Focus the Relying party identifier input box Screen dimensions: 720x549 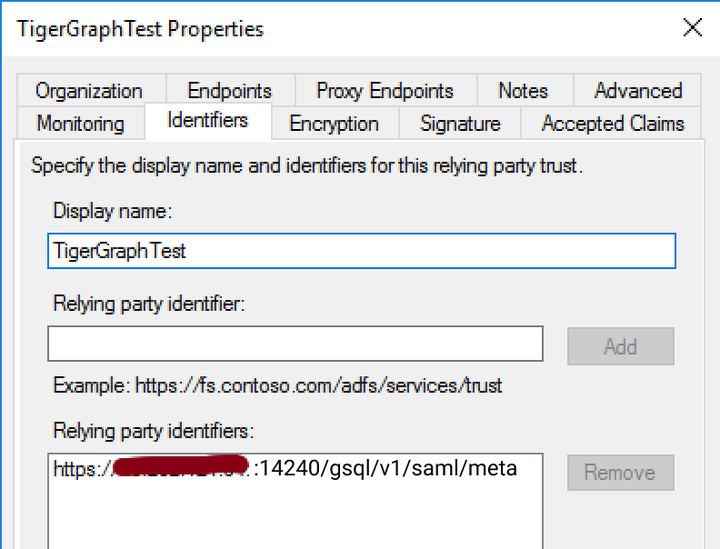click(295, 343)
